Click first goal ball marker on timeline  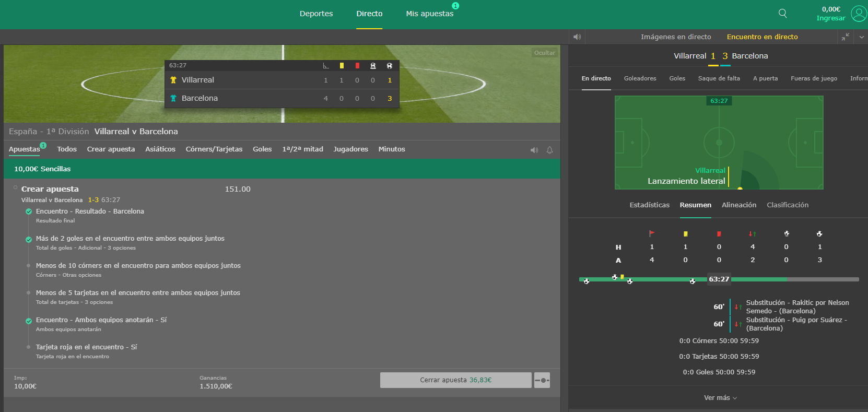(x=587, y=281)
